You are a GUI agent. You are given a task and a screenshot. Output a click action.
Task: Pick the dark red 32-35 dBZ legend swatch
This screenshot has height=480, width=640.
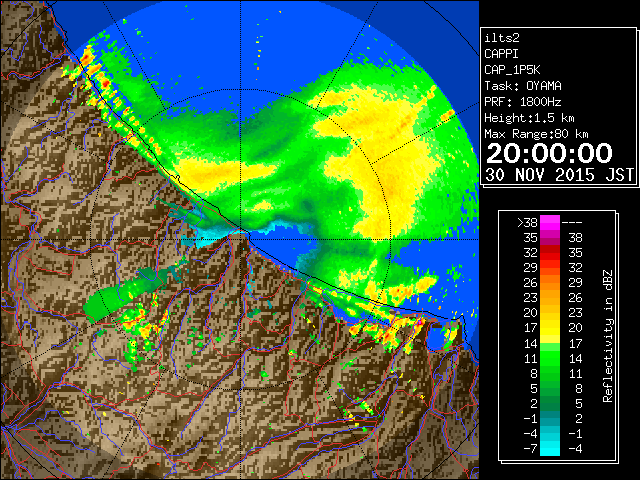550,253
